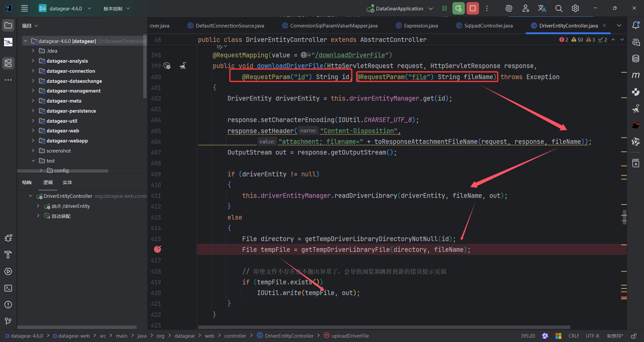Open line:column 395:20 go-to dialog
The image size is (644, 342).
click(528, 336)
